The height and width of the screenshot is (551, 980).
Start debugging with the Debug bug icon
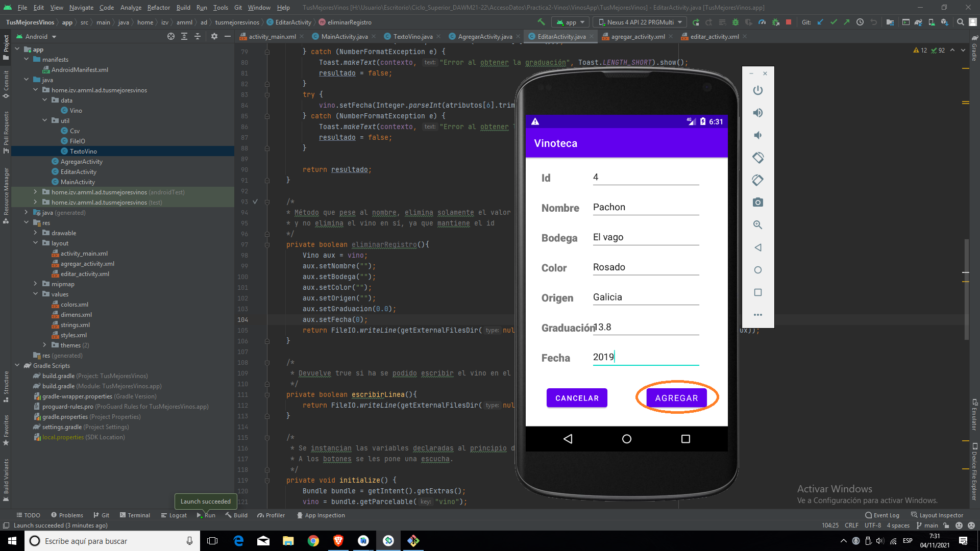[736, 22]
